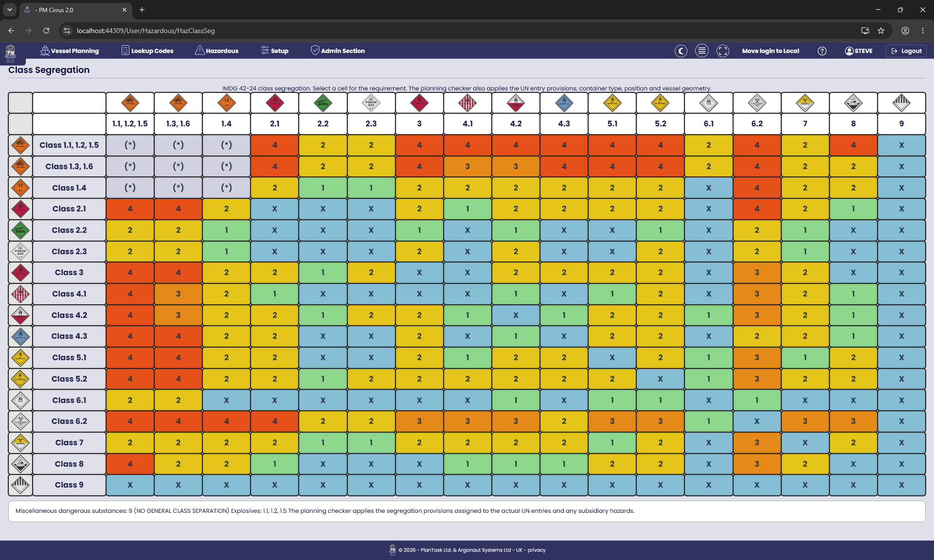Click the 2.3 poison gas column placard
Viewport: 934px width, 560px height.
point(371,103)
